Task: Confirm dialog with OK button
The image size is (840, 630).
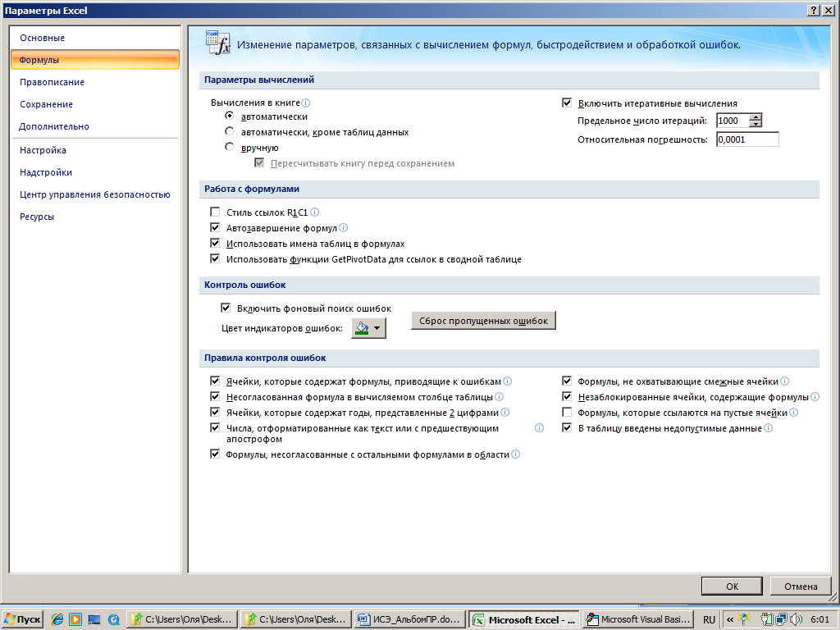Action: [732, 586]
